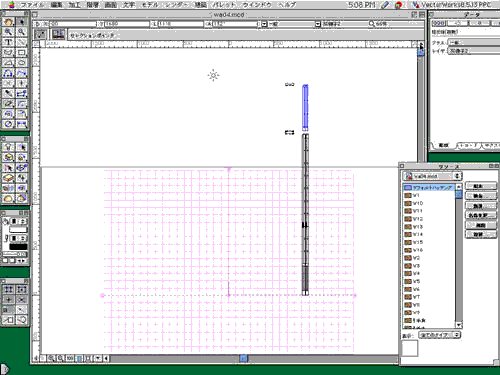The width and height of the screenshot is (500, 375).
Task: Select the Zoom Out magnifier tool
Action: click(x=21, y=32)
